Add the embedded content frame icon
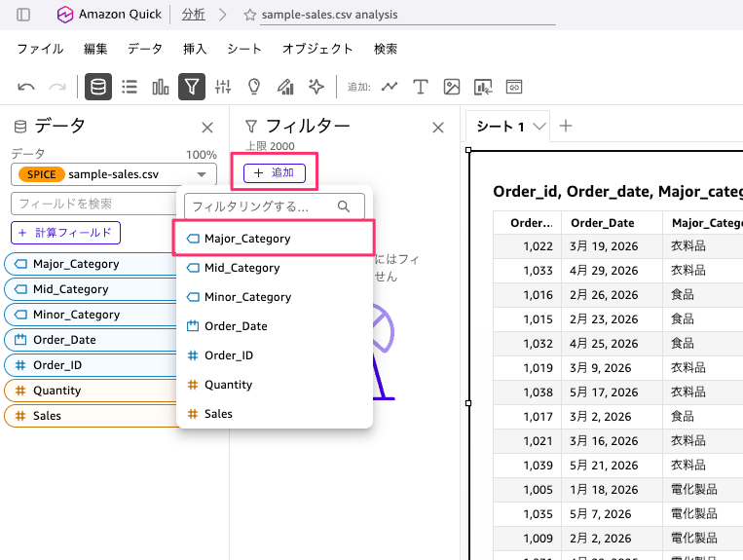743x560 pixels. (x=514, y=87)
